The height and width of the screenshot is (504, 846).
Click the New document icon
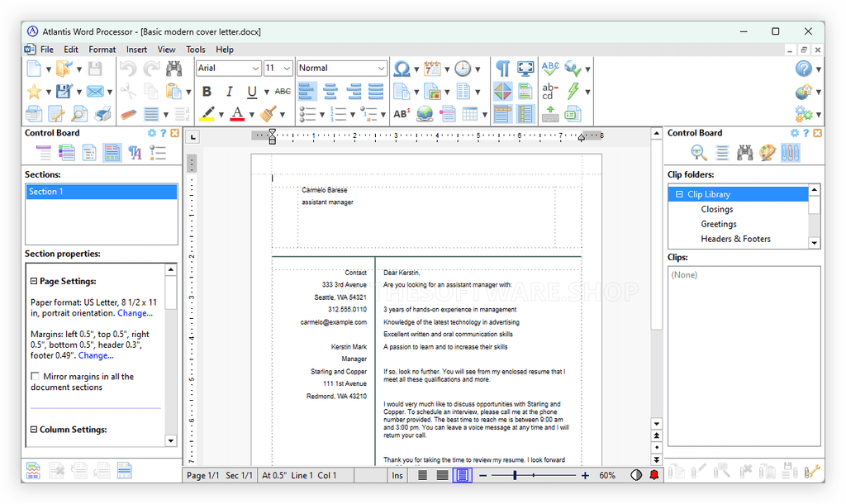tap(34, 69)
